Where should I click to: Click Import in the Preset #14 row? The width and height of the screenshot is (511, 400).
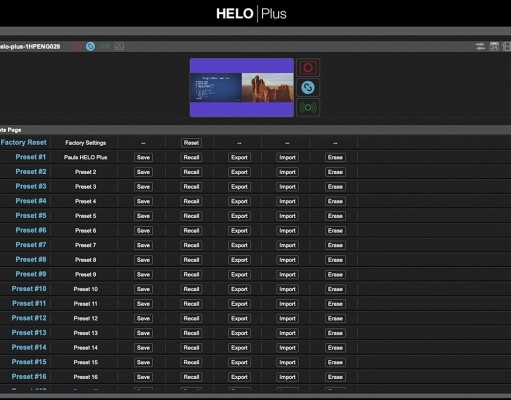pos(287,348)
